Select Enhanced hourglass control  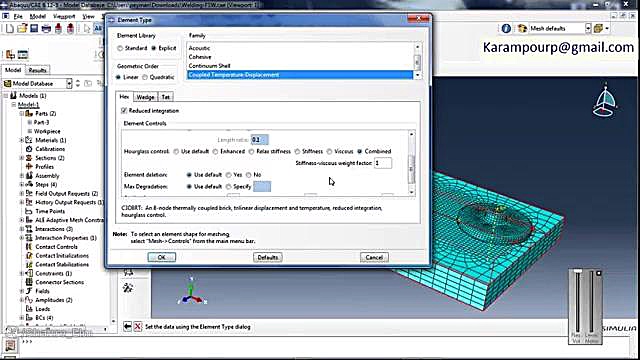216,151
